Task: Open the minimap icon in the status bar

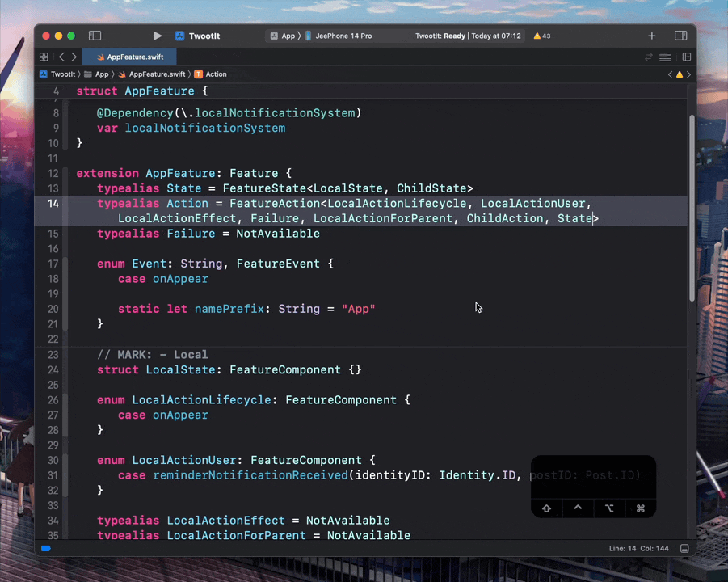Action: 684,548
